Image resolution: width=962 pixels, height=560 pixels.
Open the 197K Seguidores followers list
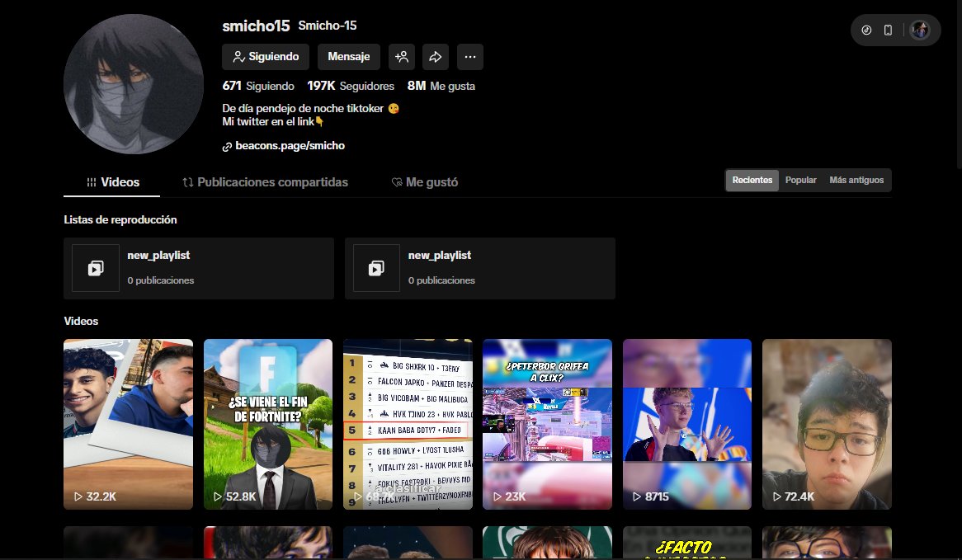pyautogui.click(x=351, y=86)
